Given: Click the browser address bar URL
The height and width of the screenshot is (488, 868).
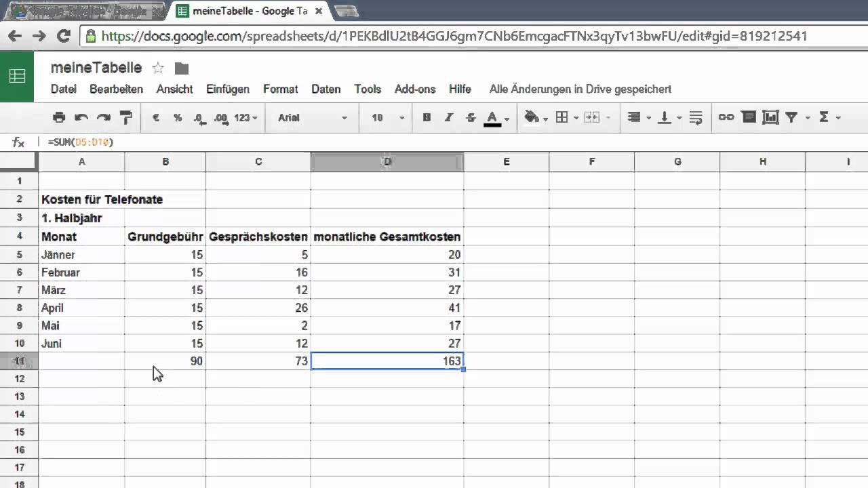Looking at the screenshot, I should click(x=454, y=36).
